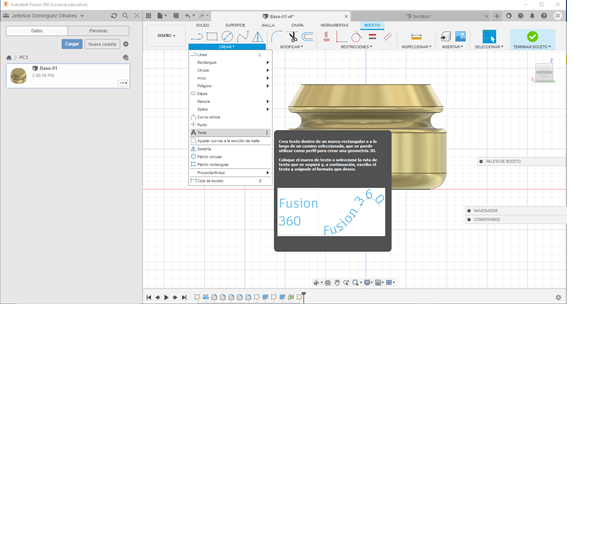
Task: Open the notifications bell
Action: [x=532, y=16]
